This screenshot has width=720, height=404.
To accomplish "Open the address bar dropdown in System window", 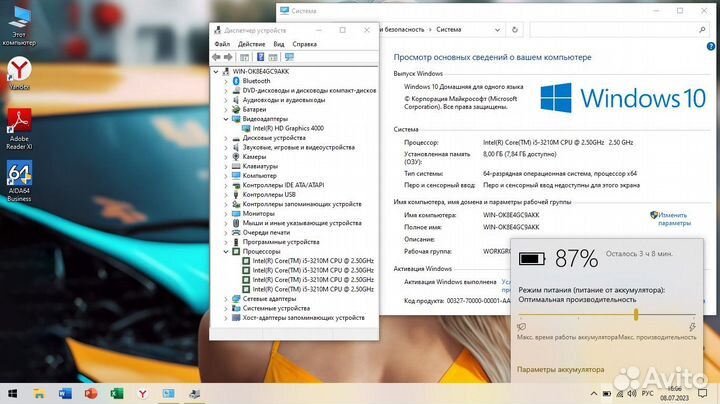I will (x=497, y=29).
